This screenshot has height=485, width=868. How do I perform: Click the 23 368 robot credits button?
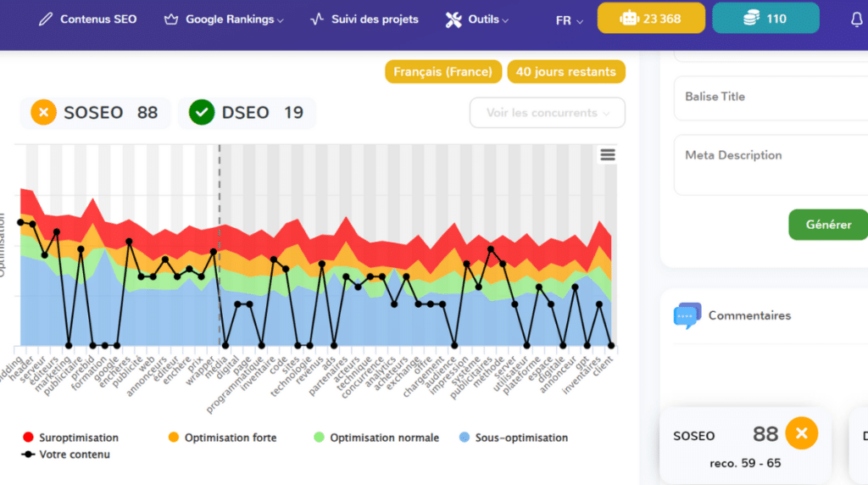651,19
